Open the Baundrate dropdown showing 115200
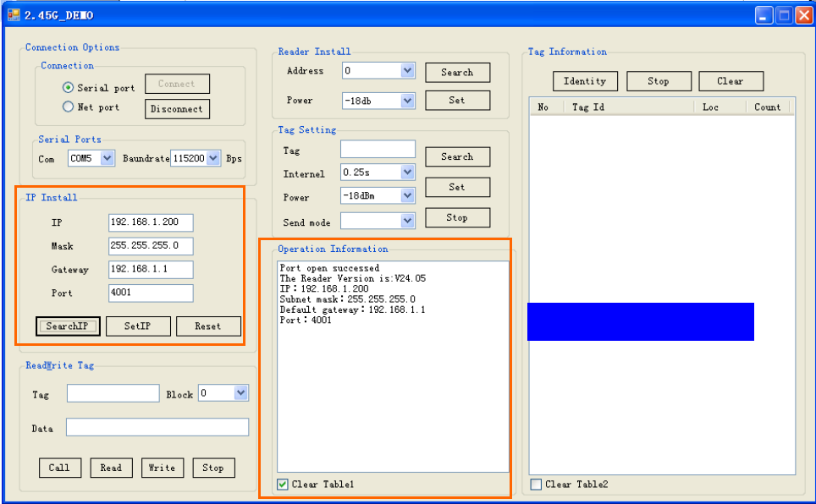The width and height of the screenshot is (816, 504). (x=212, y=158)
